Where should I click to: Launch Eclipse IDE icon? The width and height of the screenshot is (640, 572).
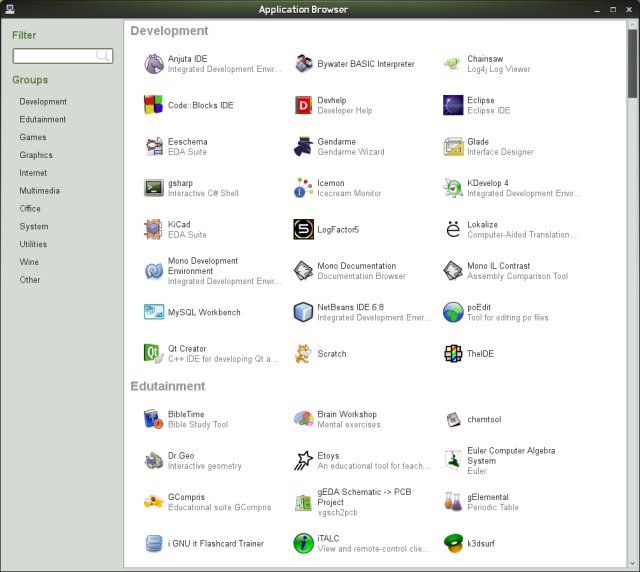pos(453,105)
